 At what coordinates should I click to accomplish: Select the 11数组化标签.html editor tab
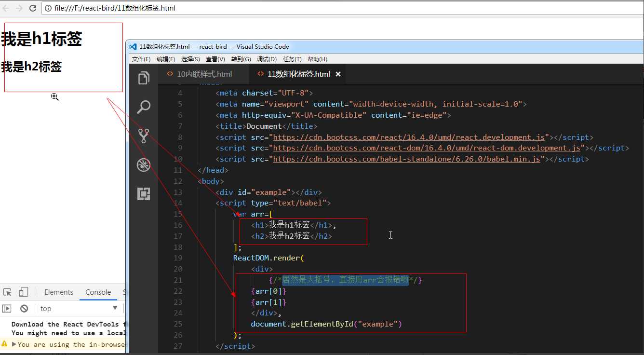click(299, 74)
